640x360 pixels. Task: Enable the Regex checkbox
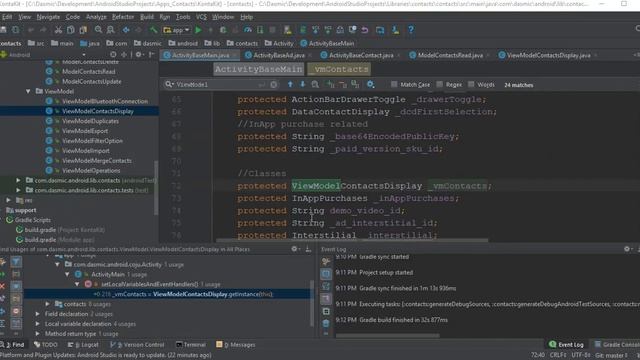440,84
